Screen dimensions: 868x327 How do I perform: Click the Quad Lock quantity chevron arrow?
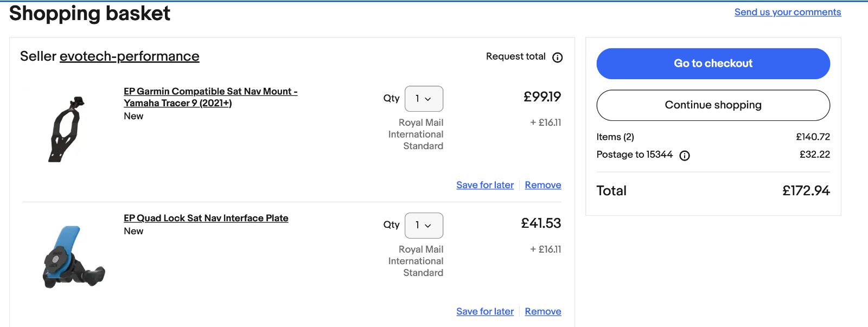tap(428, 226)
